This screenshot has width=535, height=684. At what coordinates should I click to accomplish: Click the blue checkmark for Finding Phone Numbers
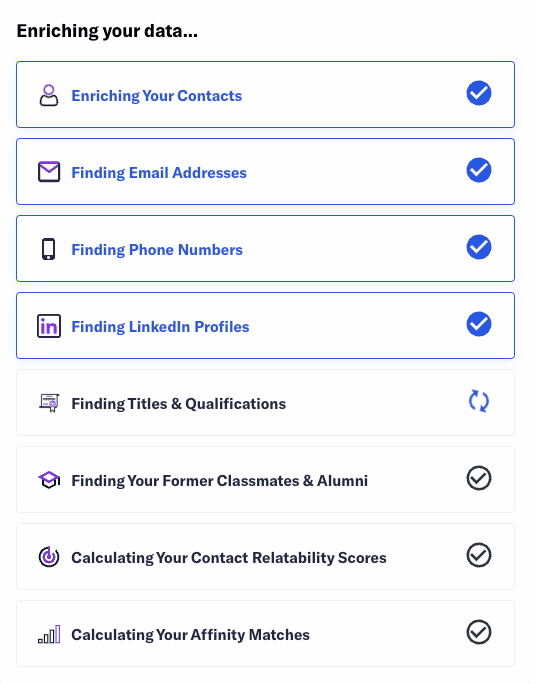479,247
